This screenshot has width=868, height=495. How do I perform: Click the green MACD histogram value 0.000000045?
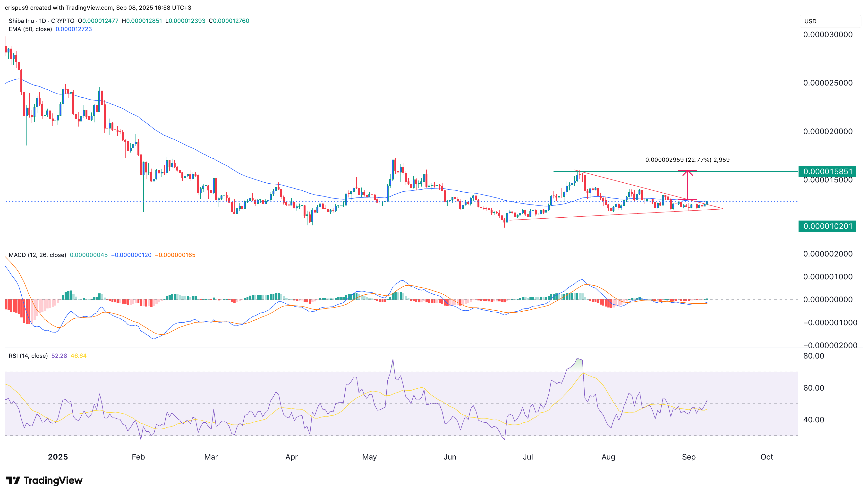click(x=88, y=255)
